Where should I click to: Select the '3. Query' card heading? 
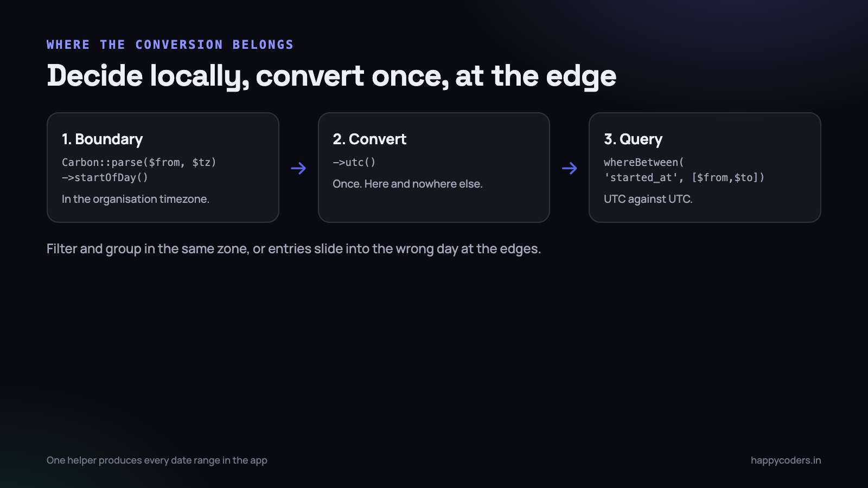pyautogui.click(x=633, y=139)
